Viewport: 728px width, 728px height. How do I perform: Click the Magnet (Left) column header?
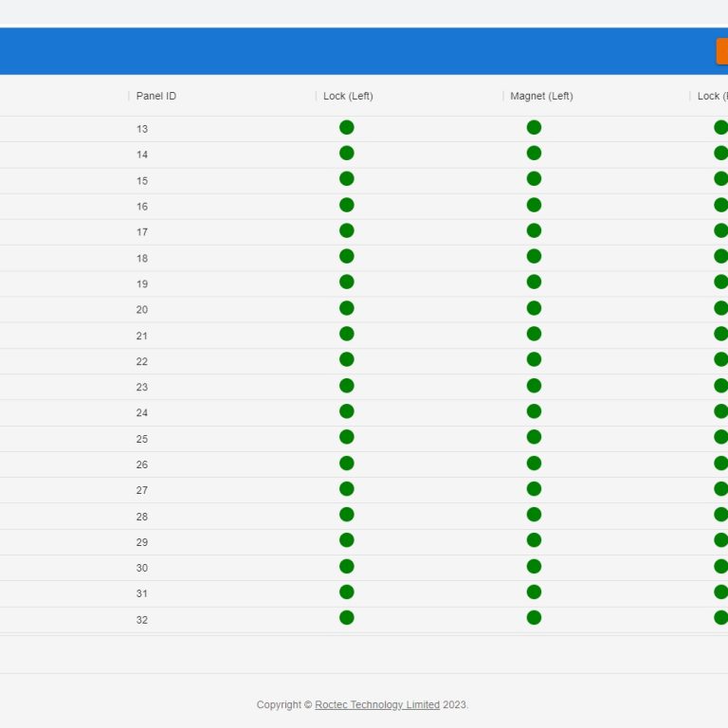click(541, 96)
